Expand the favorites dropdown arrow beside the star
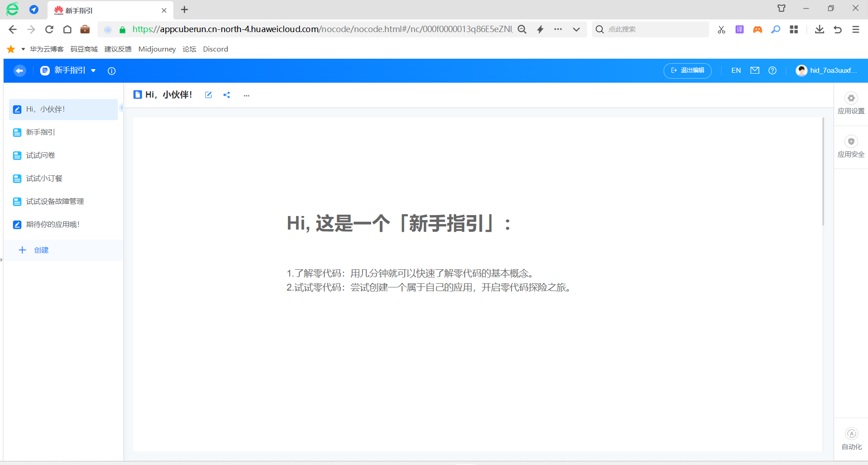The height and width of the screenshot is (465, 868). pos(23,49)
